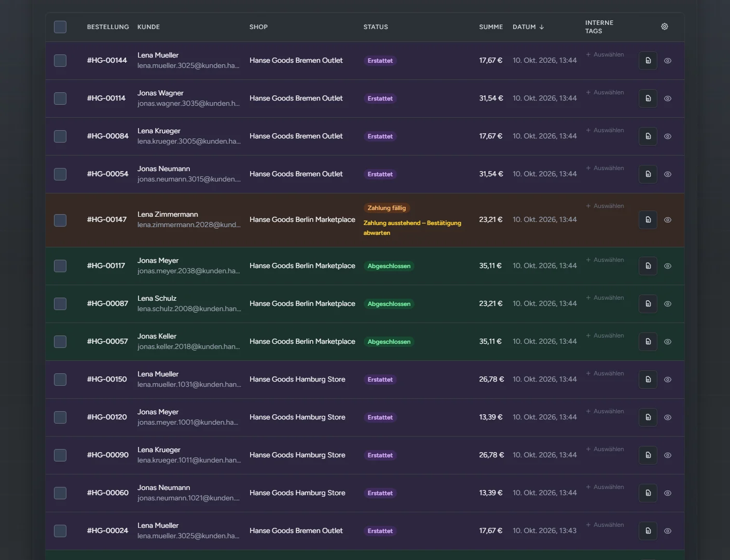Open document for order #HG-00117
730x560 pixels.
click(x=648, y=266)
